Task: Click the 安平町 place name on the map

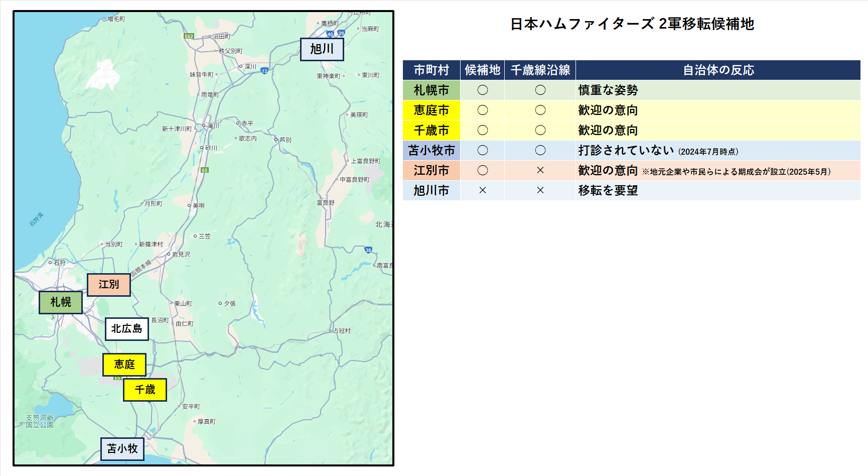Action: pos(191,407)
